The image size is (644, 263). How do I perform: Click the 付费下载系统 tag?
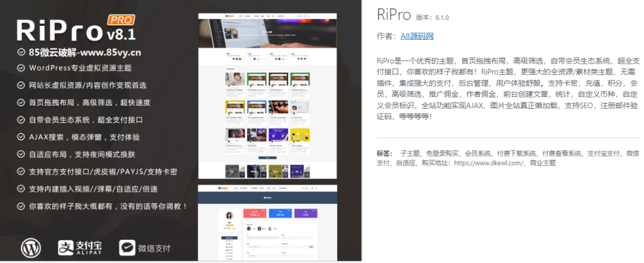pos(516,154)
